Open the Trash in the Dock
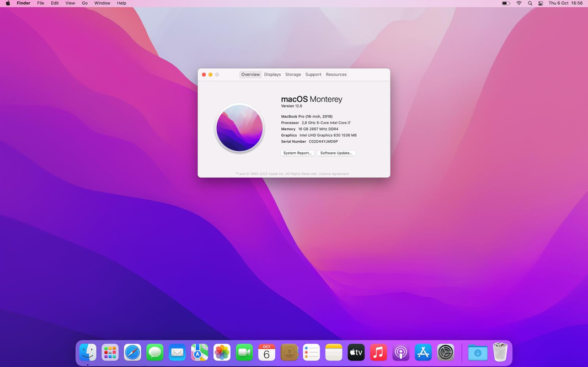 (500, 352)
